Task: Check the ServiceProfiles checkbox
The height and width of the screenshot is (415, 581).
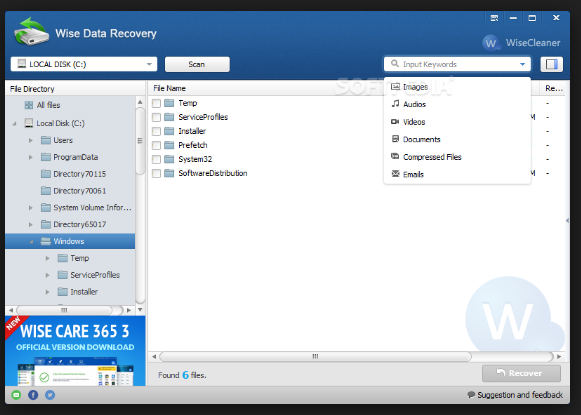Action: [156, 117]
